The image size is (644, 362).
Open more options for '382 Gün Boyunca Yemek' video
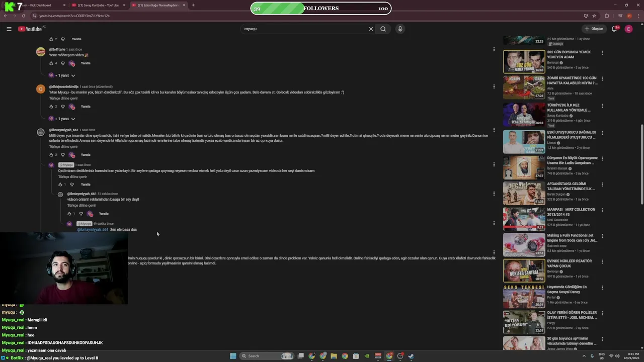tap(602, 52)
